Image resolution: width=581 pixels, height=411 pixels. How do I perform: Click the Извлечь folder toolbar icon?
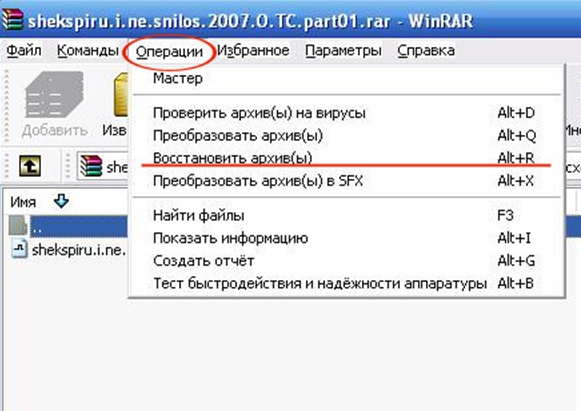121,95
